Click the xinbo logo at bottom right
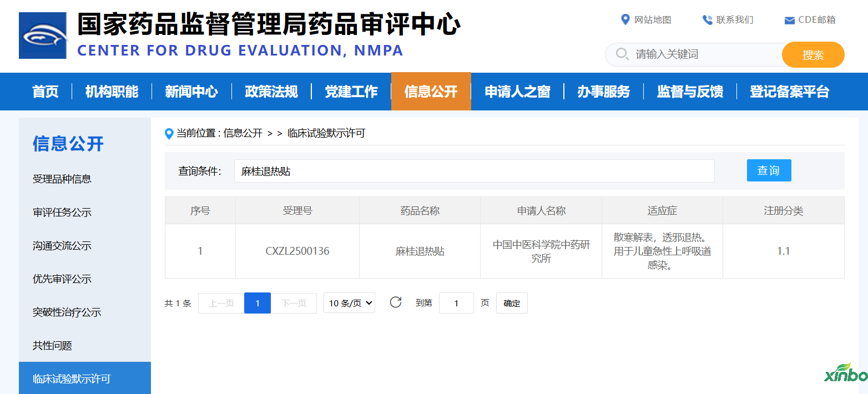868x394 pixels. [x=845, y=373]
